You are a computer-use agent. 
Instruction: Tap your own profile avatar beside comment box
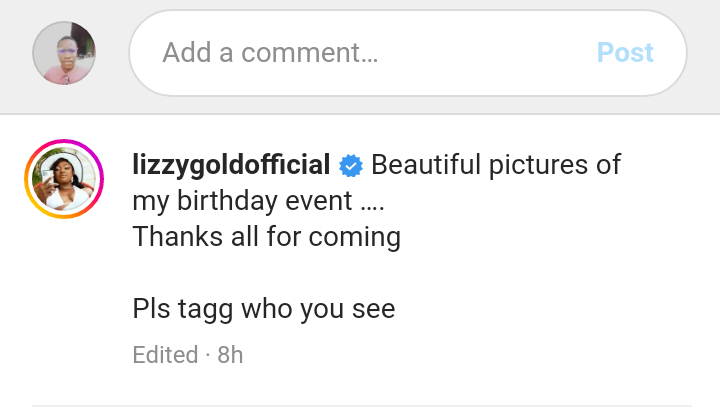pyautogui.click(x=64, y=53)
